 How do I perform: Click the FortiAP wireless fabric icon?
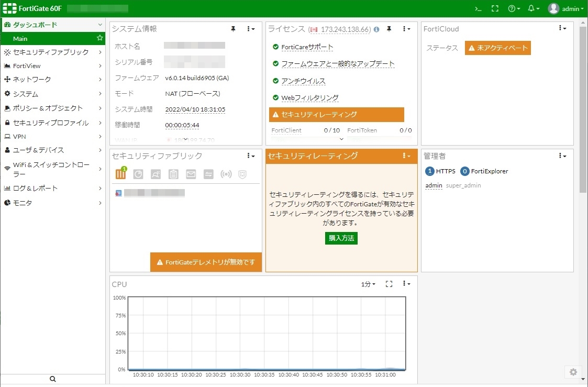(226, 174)
